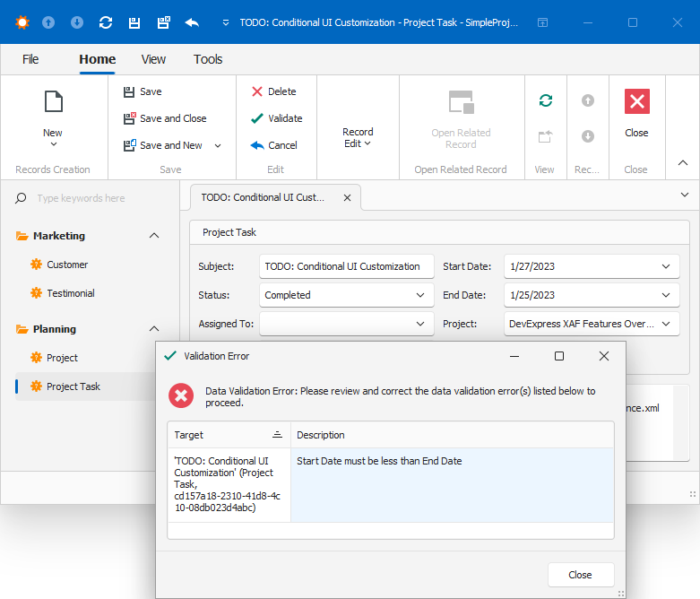Click the save disk icon in title bar
The width and height of the screenshot is (700, 599).
click(x=134, y=22)
